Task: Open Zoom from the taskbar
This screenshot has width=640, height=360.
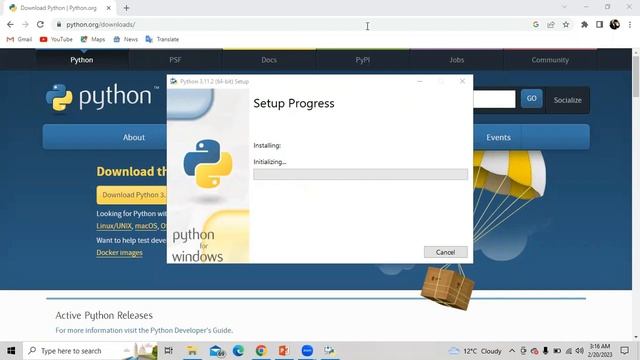Action: [x=307, y=351]
